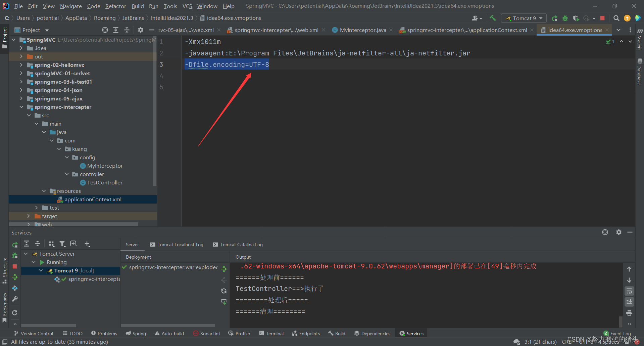Toggle Open in New Tab icon in Services
Screen dimensions: 644x346
pyautogui.click(x=73, y=244)
